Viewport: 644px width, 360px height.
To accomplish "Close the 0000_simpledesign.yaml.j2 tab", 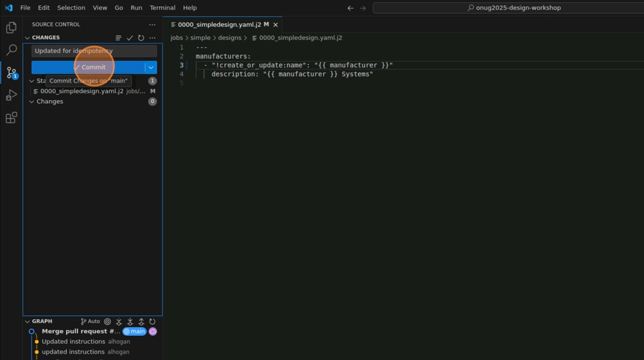I will click(x=275, y=25).
